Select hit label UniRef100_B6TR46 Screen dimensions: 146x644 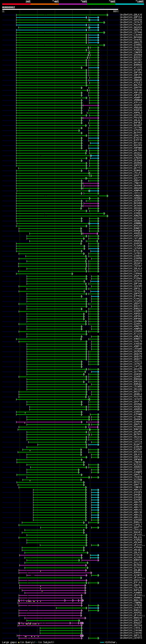131,565
